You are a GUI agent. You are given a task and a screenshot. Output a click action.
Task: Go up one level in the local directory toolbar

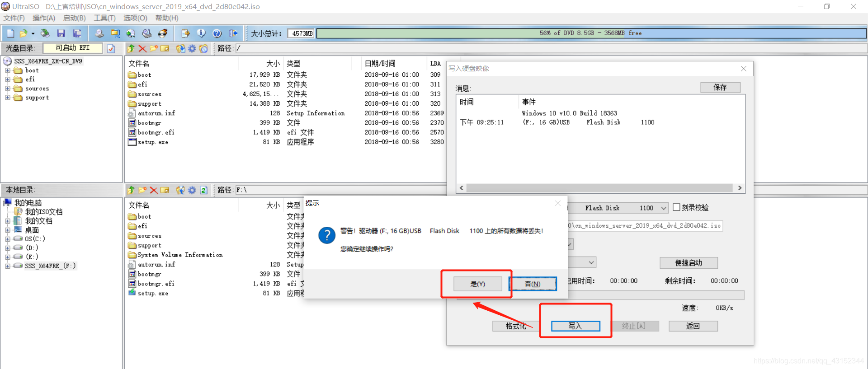click(x=131, y=190)
